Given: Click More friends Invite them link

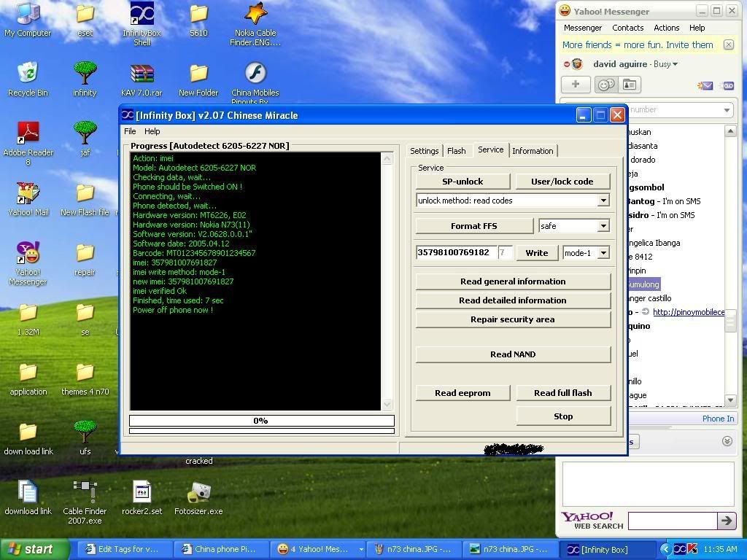Looking at the screenshot, I should [638, 44].
